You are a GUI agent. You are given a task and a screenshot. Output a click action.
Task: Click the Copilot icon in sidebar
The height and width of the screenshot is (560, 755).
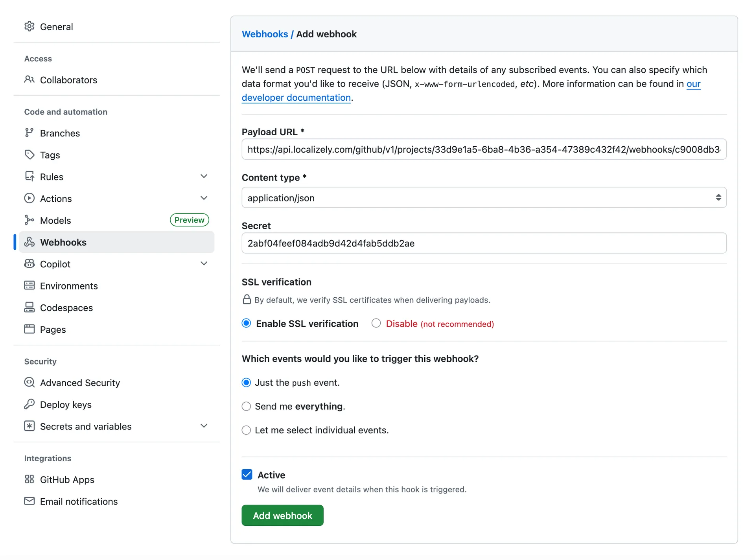pos(29,264)
